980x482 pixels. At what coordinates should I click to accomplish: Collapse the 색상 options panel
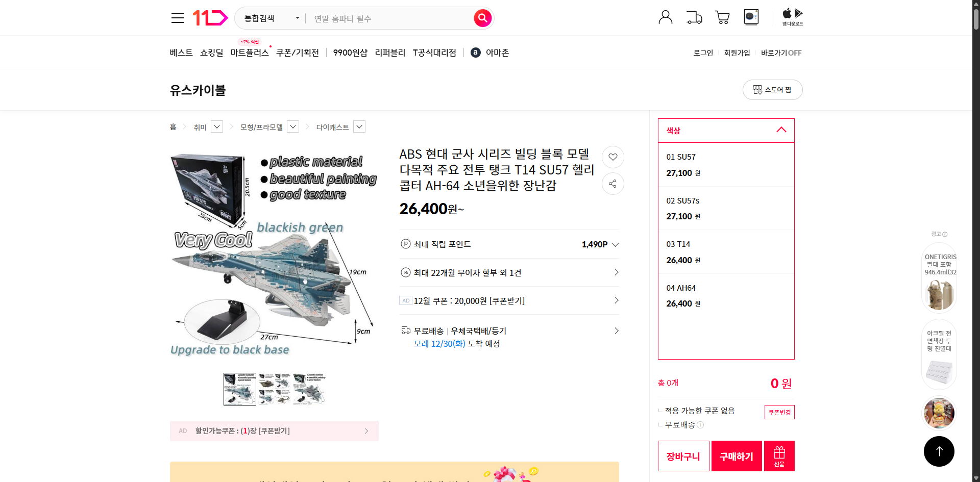(780, 130)
